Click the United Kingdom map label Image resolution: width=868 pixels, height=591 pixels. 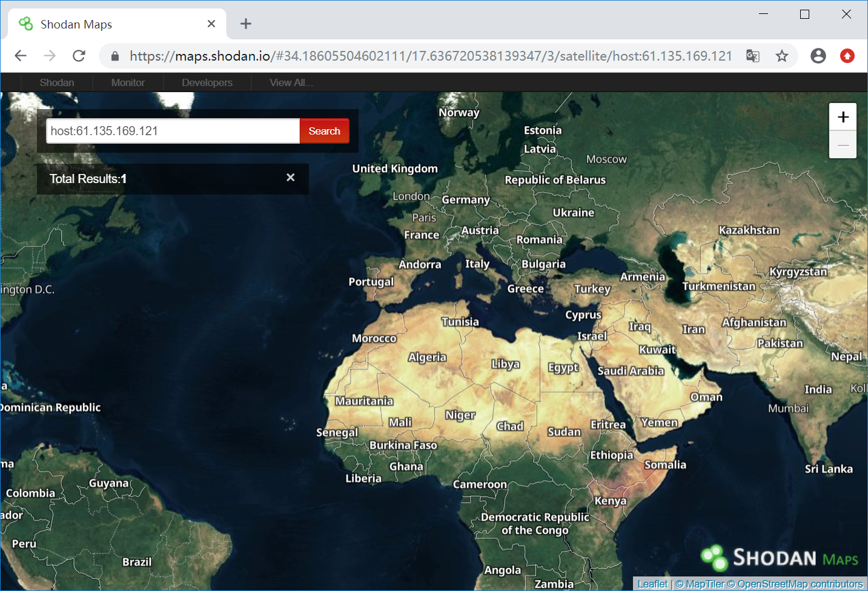point(395,169)
